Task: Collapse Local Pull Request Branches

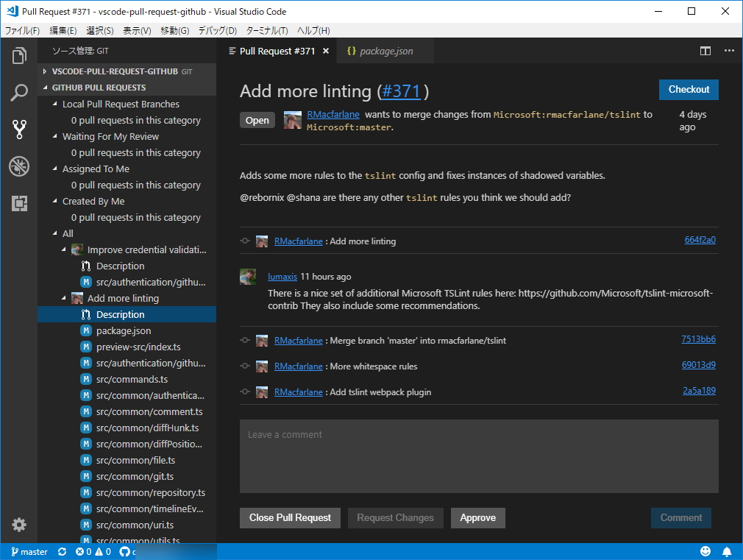Action: click(x=54, y=103)
